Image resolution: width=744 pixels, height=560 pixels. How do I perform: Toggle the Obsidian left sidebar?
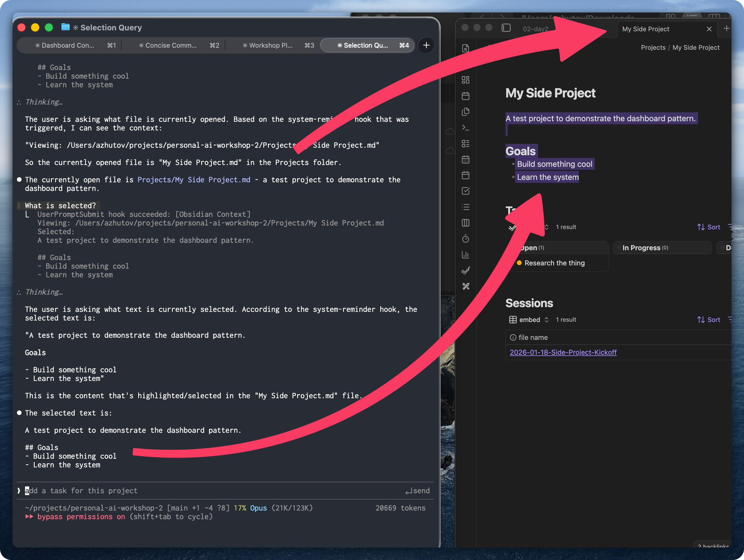pos(506,28)
